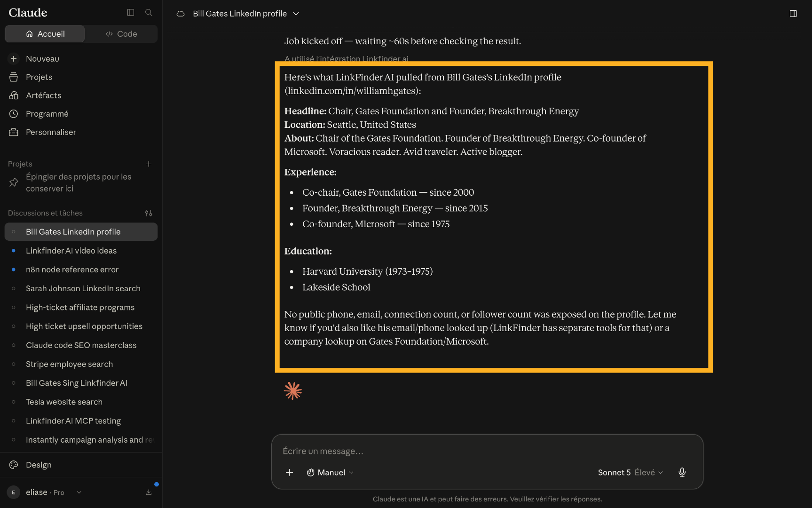Click the cloud icon beside chat title
This screenshot has height=508, width=812.
(x=181, y=14)
